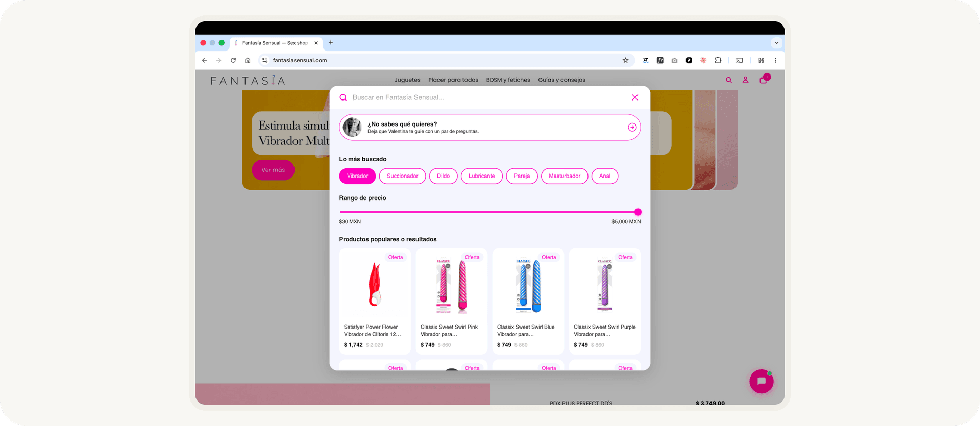
Task: Focus the Buscar en Fantasia Sensual field
Action: click(487, 97)
